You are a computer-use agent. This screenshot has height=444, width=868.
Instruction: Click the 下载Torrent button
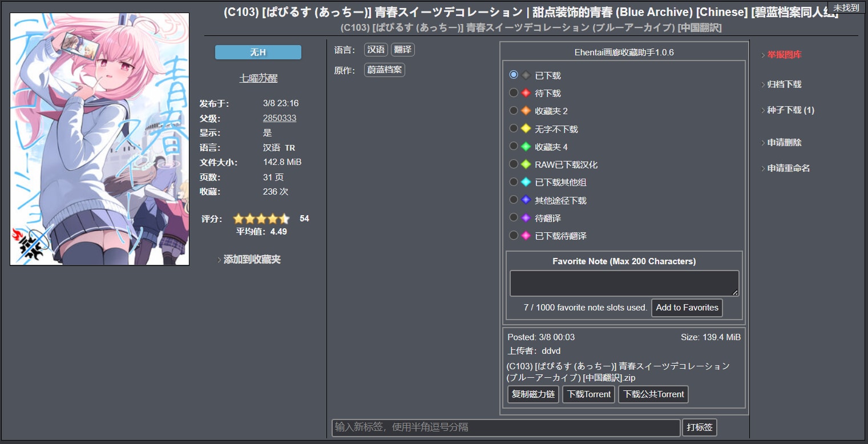[589, 394]
